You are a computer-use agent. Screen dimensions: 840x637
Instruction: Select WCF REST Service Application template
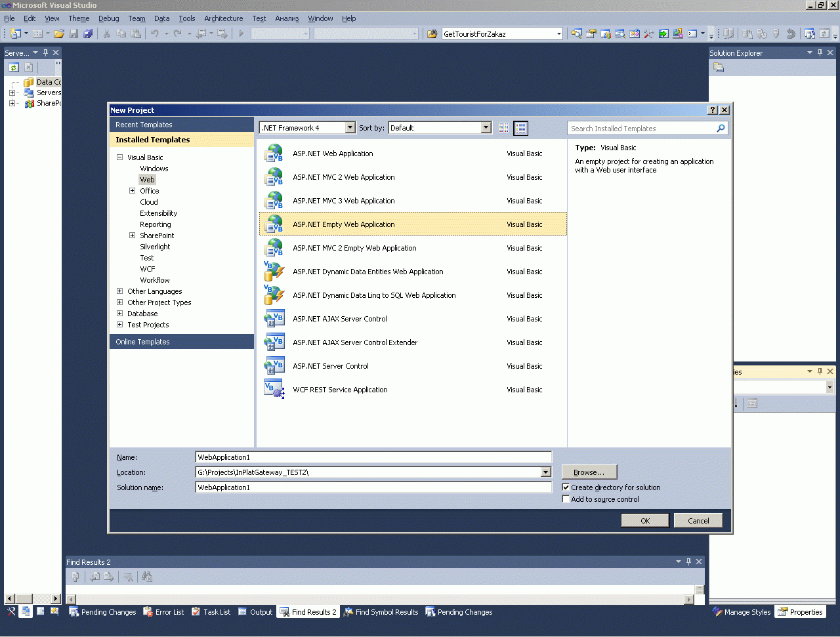tap(413, 390)
